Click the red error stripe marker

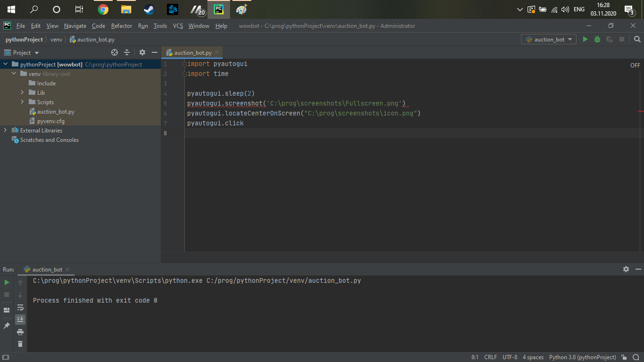[641, 111]
